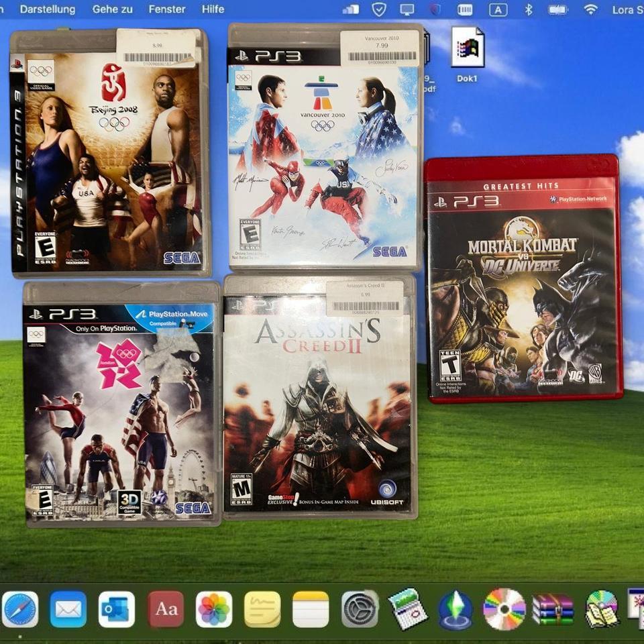Open the Gehe zu menu

[x=112, y=9]
